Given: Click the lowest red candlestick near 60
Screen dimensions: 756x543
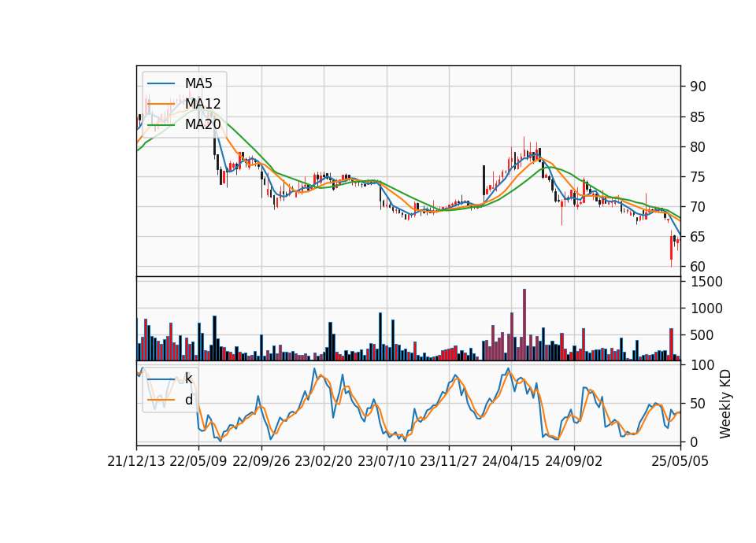Looking at the screenshot, I should tap(671, 249).
